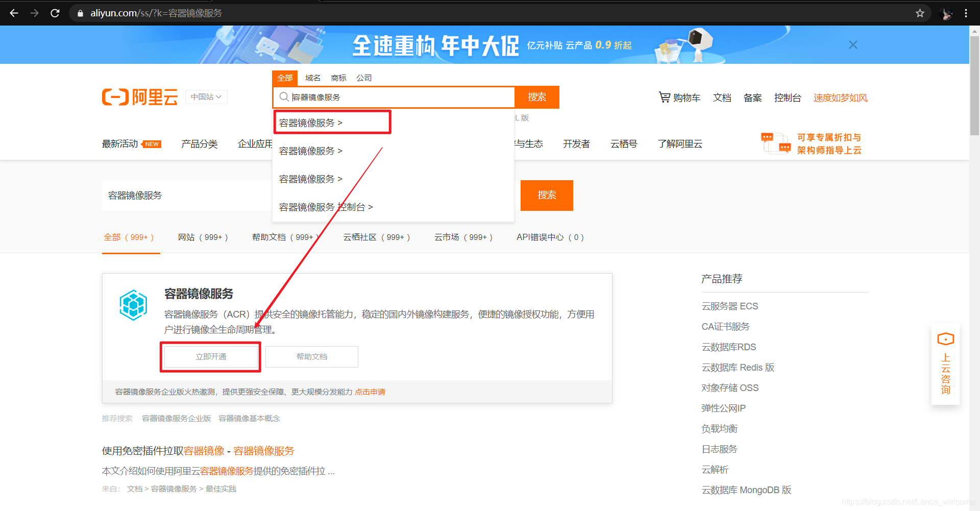980x511 pixels.
Task: Open 负载均衡 recommendation
Action: pos(719,429)
